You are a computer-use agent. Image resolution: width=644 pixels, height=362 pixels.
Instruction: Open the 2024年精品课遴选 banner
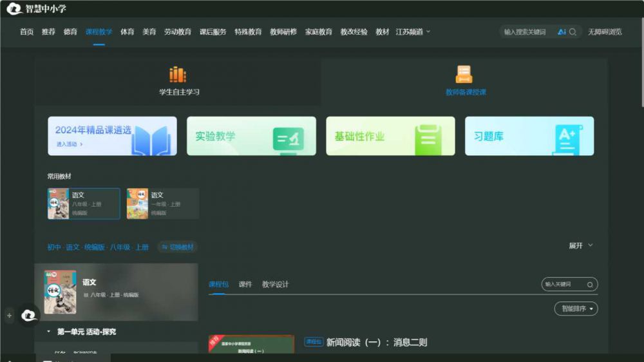(112, 136)
